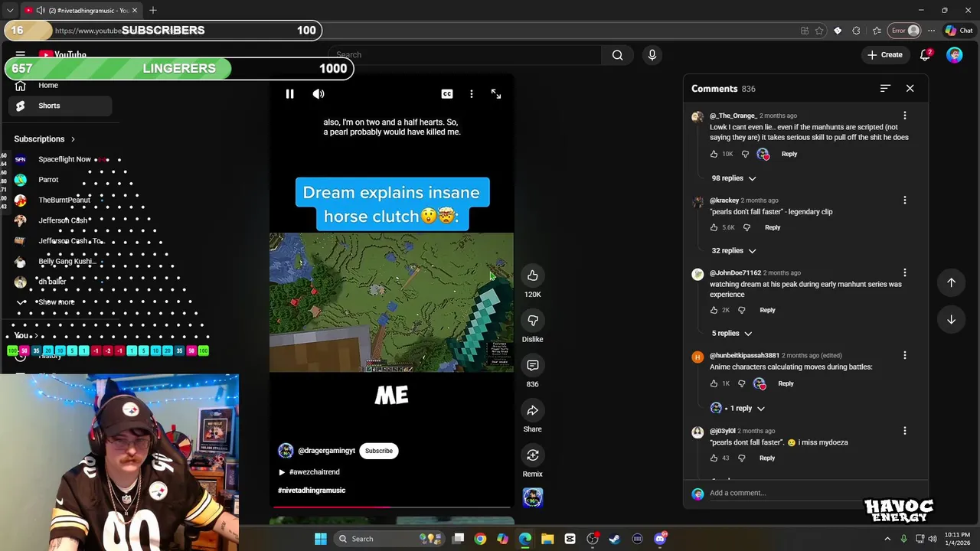Screen dimensions: 980x551
Task: Open the Shorts player more options menu
Action: point(472,93)
